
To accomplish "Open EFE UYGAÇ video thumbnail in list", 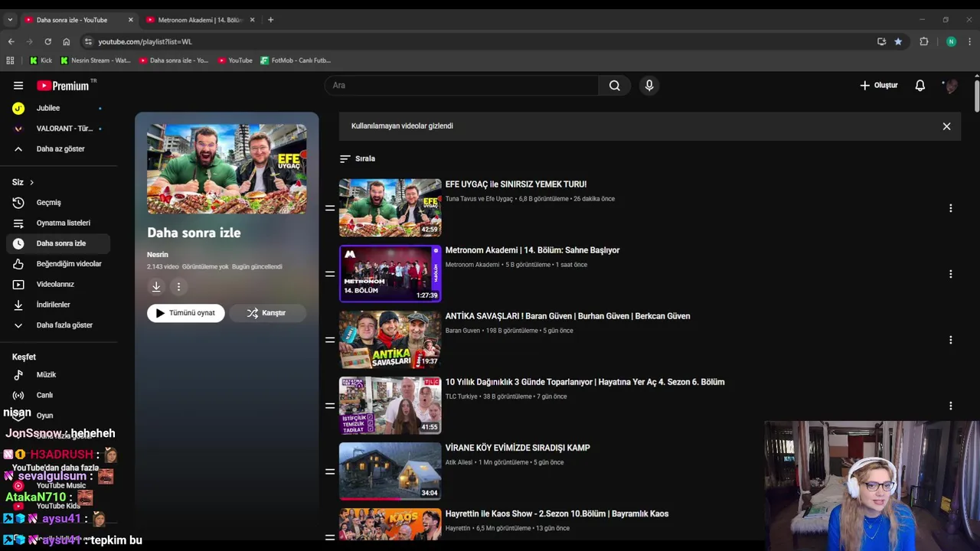I will [x=390, y=207].
